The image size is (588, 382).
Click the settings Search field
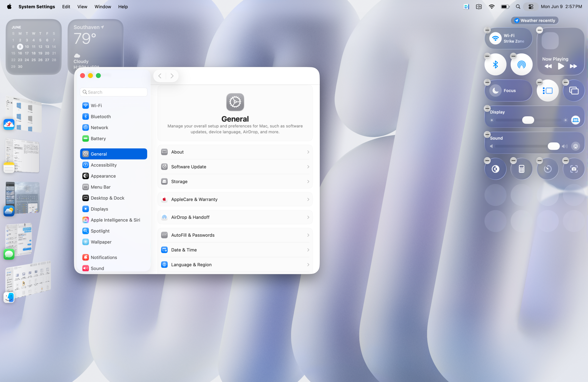[114, 92]
